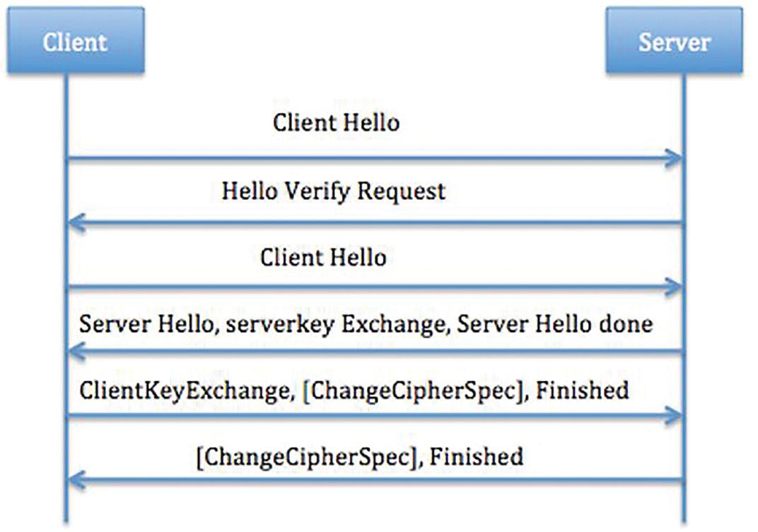Click the Server box at top right
The image size is (758, 532).
click(674, 41)
